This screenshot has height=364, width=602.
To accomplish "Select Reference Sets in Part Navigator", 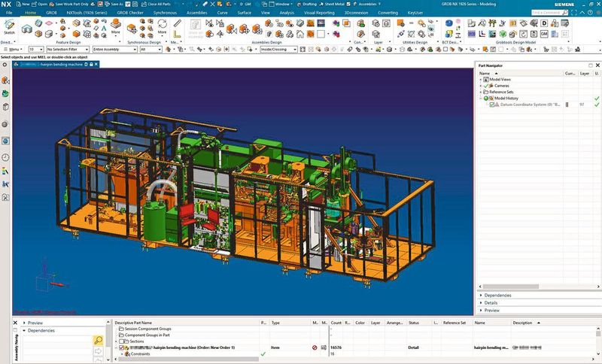I will click(x=500, y=92).
